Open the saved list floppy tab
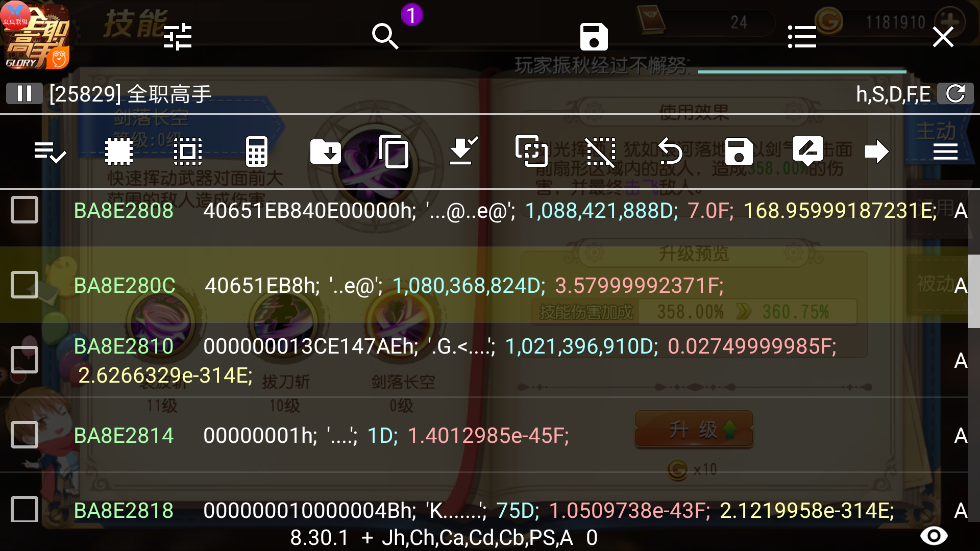980x551 pixels. tap(594, 37)
